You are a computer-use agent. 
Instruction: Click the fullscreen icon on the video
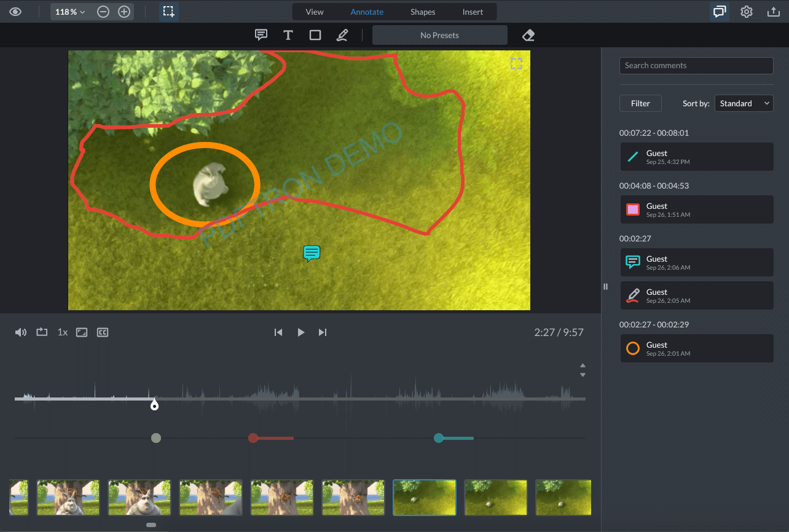pos(516,63)
